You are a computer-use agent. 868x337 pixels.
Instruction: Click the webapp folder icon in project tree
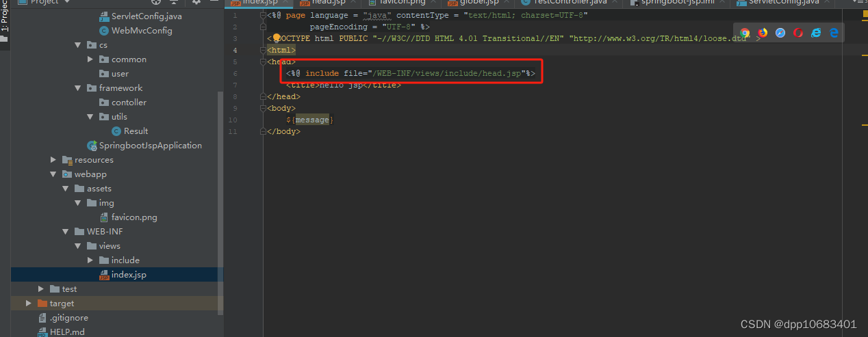67,174
